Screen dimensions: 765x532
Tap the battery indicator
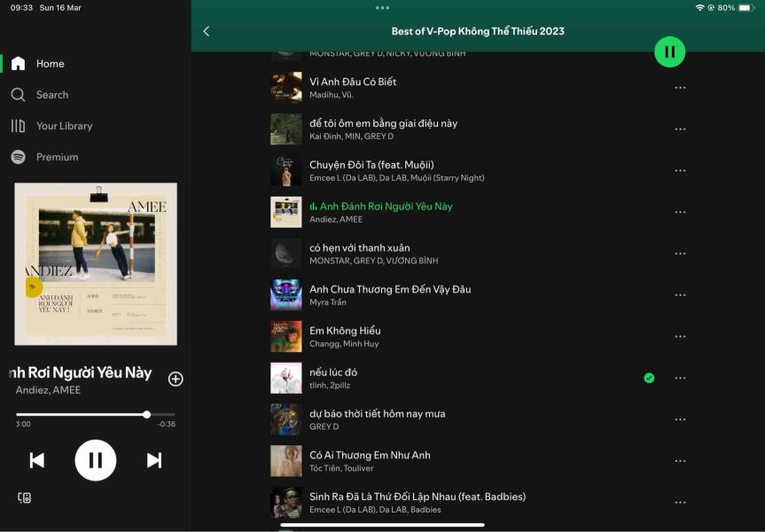coord(746,8)
